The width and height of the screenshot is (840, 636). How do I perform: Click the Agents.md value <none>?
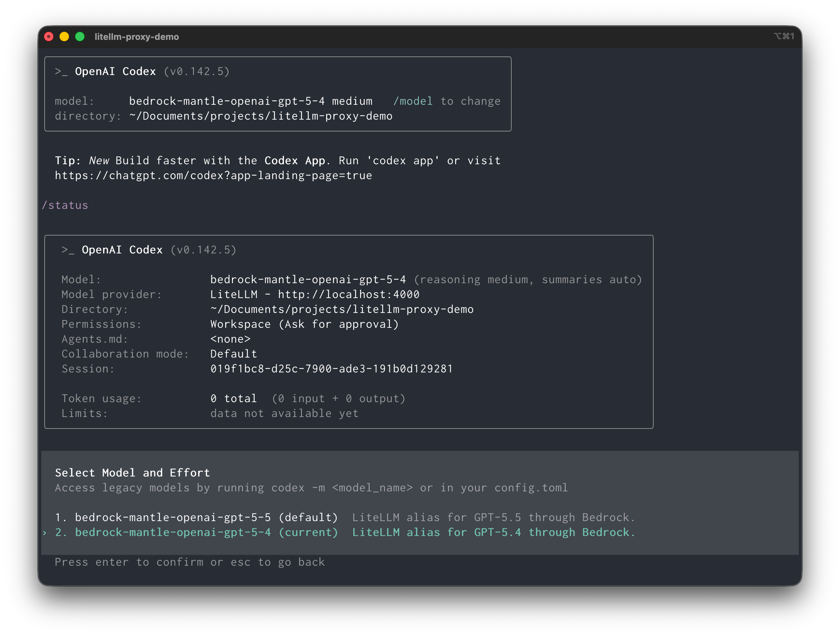[x=231, y=339]
